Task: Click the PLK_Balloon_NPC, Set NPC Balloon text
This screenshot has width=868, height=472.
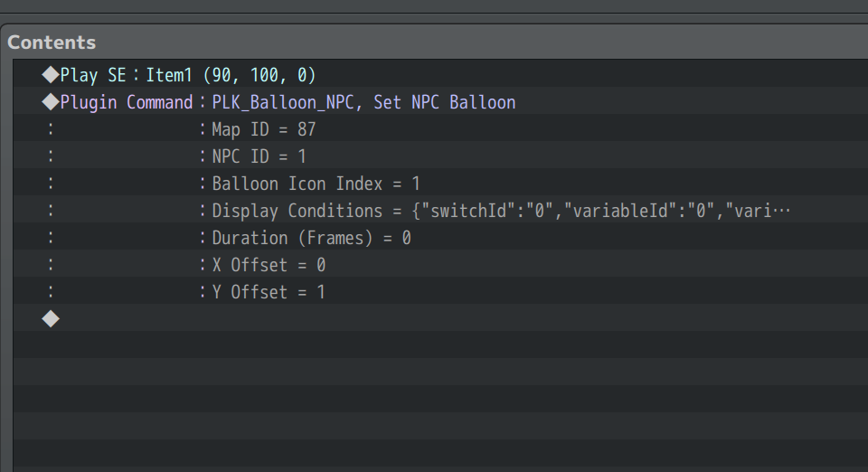Action: tap(363, 102)
